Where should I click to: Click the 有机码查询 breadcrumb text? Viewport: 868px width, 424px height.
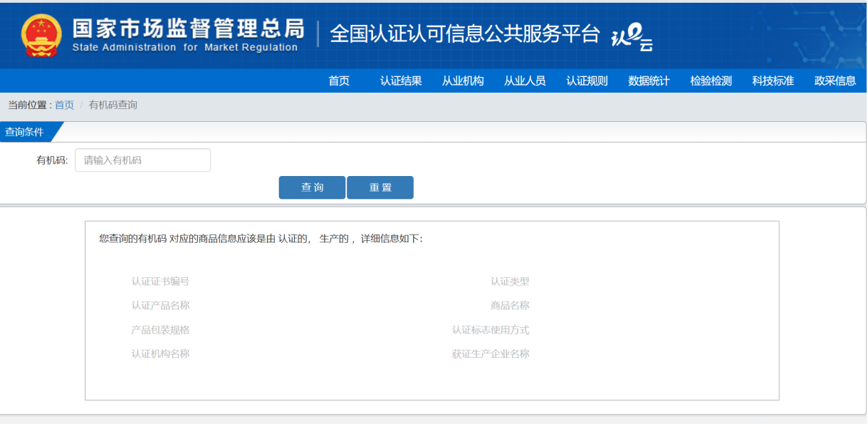[x=113, y=105]
